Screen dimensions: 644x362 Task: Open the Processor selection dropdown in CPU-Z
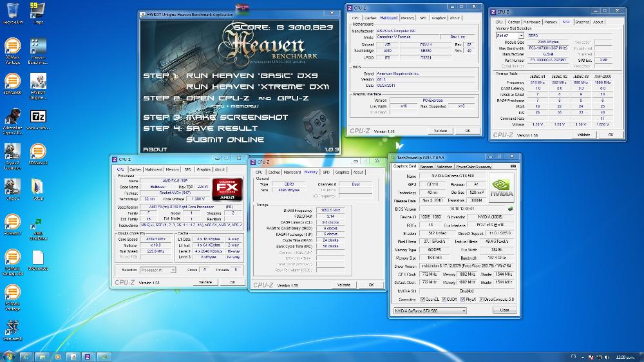point(158,270)
